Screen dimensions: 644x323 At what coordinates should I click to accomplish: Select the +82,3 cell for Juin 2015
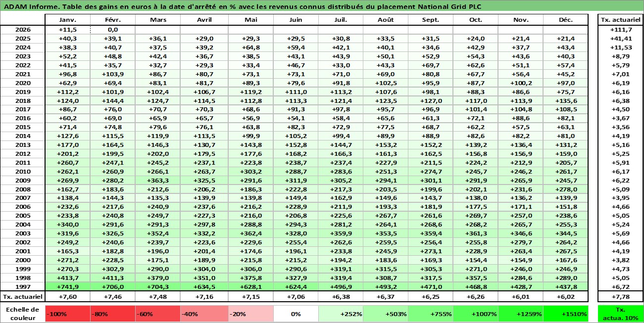click(295, 127)
